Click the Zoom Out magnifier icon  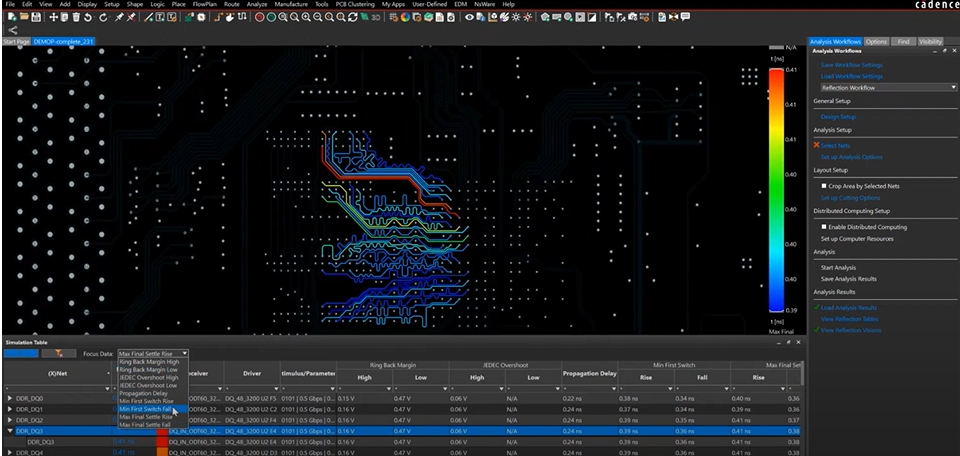pyautogui.click(x=318, y=17)
